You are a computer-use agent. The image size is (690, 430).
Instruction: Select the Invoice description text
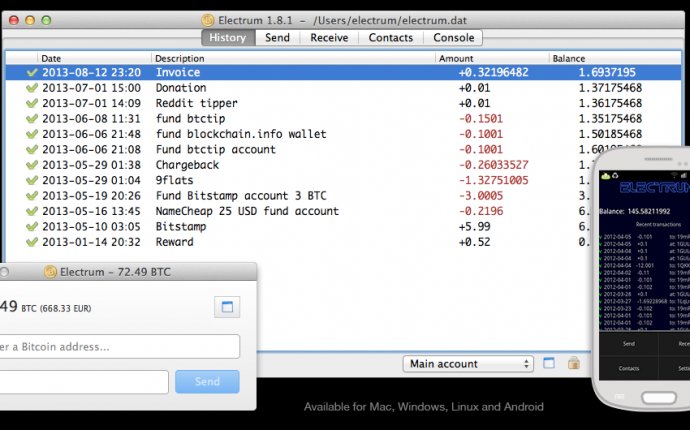click(178, 73)
